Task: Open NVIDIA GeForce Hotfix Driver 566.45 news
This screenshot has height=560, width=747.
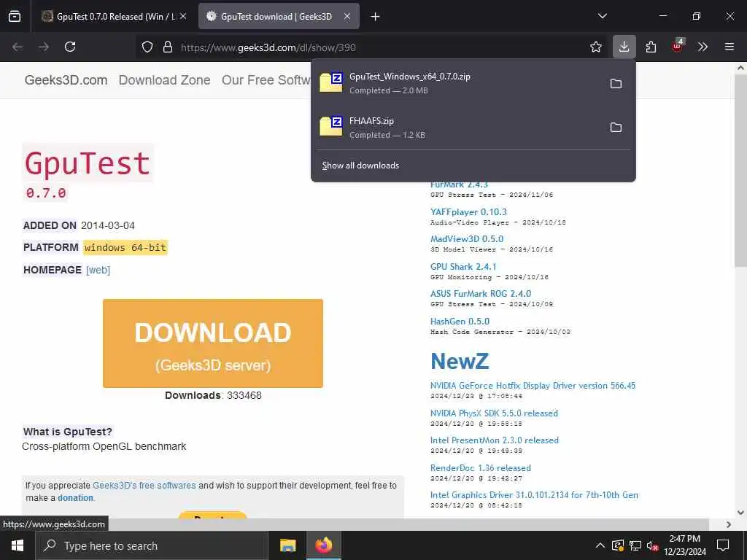Action: pos(533,386)
